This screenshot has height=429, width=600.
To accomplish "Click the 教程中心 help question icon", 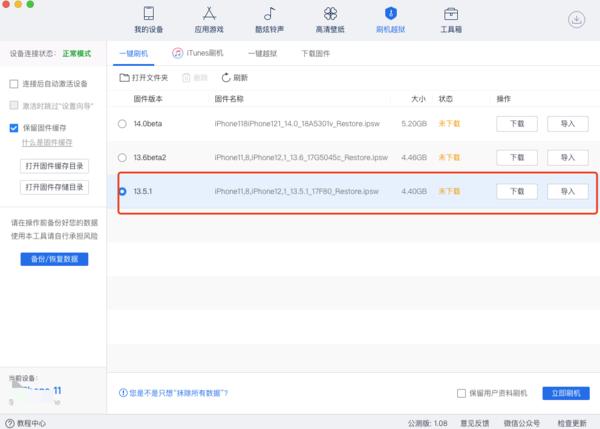I will pyautogui.click(x=10, y=423).
